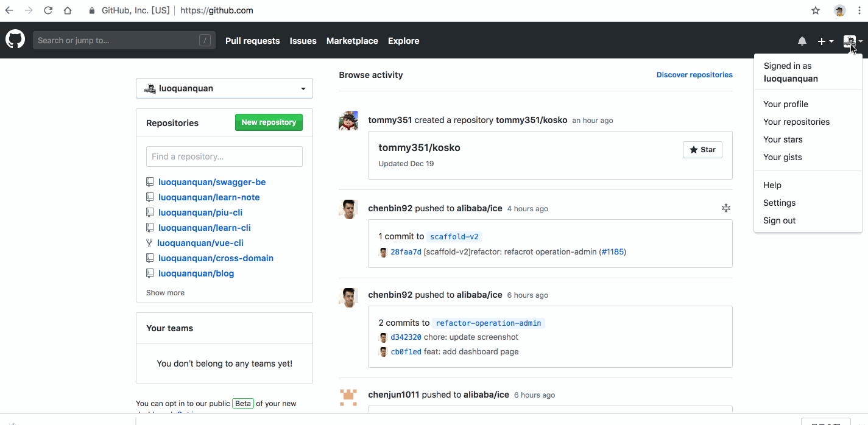
Task: Focus the Search or jump to field
Action: click(124, 41)
